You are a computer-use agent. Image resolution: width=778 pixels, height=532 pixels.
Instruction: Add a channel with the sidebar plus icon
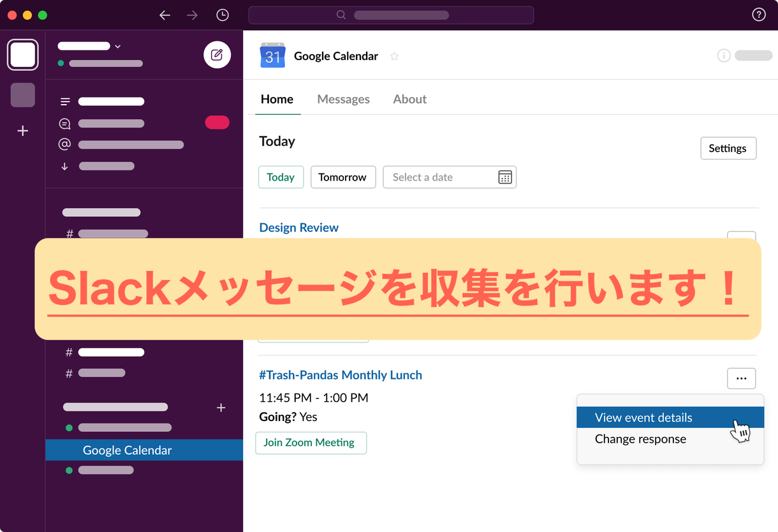221,407
